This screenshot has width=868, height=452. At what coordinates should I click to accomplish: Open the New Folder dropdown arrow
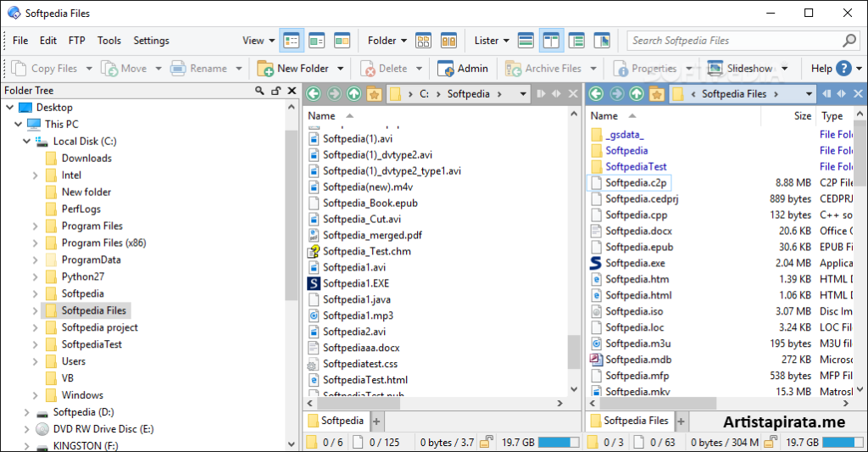341,69
